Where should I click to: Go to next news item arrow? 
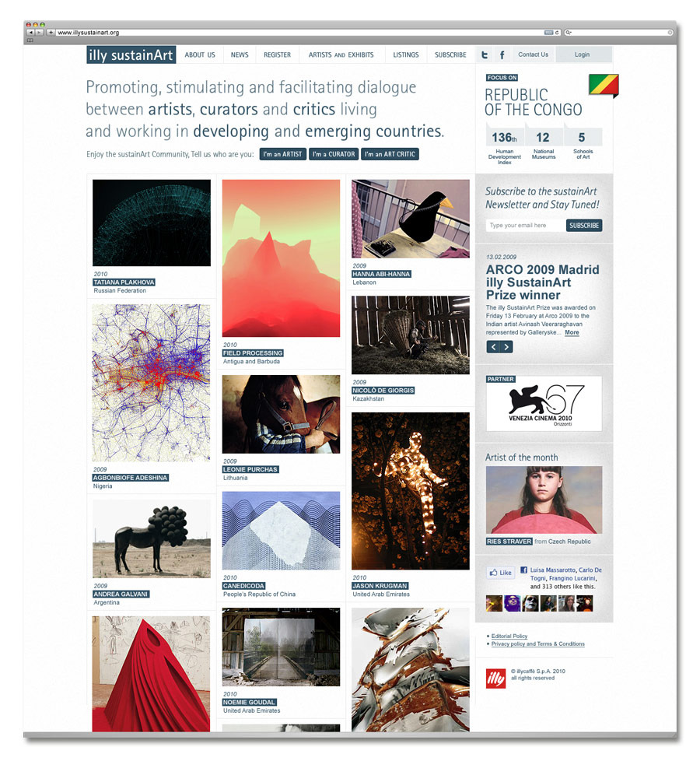506,346
